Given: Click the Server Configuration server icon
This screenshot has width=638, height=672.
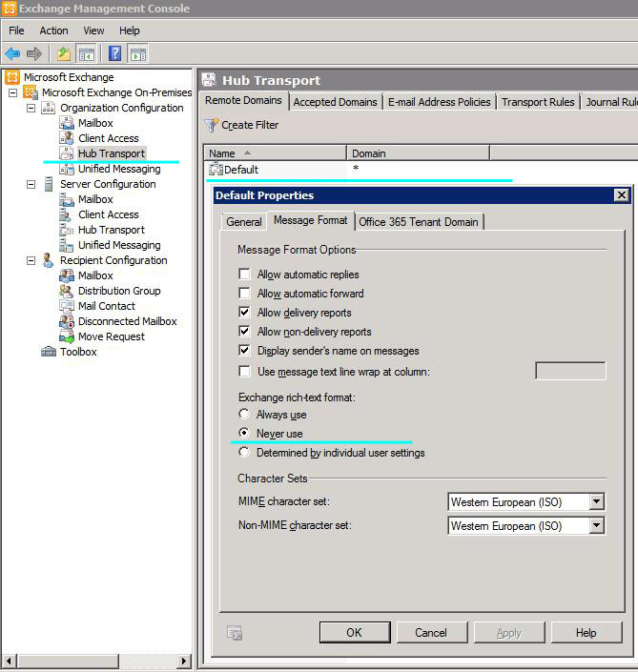Looking at the screenshot, I should coord(49,184).
